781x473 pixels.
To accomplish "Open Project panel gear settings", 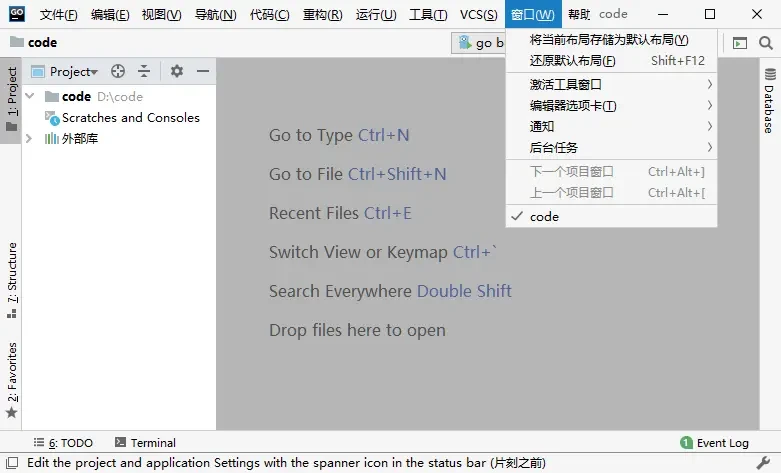I will [177, 71].
